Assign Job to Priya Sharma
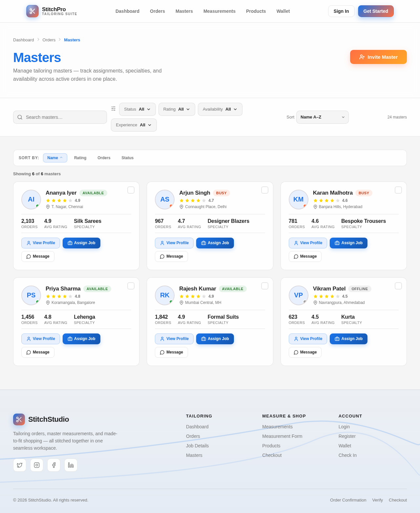 tap(81, 339)
